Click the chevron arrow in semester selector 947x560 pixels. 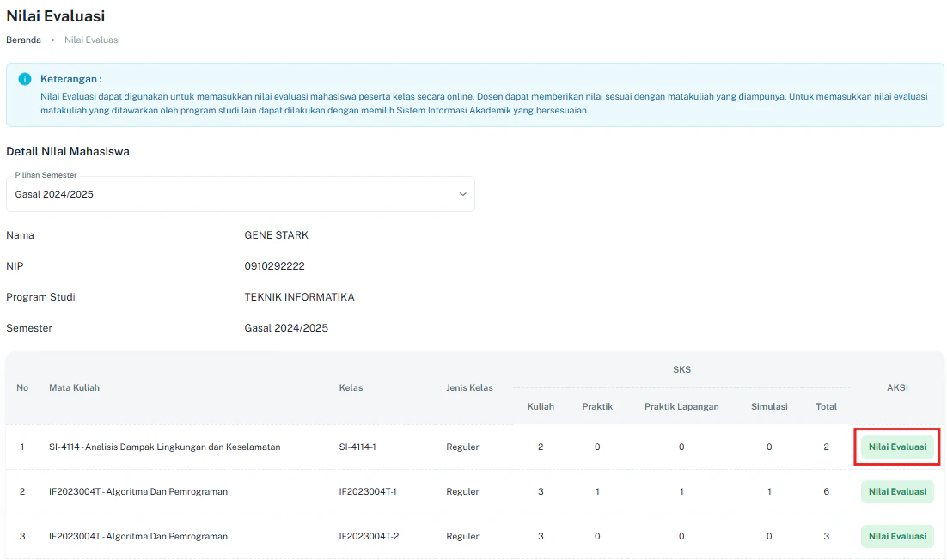(462, 194)
